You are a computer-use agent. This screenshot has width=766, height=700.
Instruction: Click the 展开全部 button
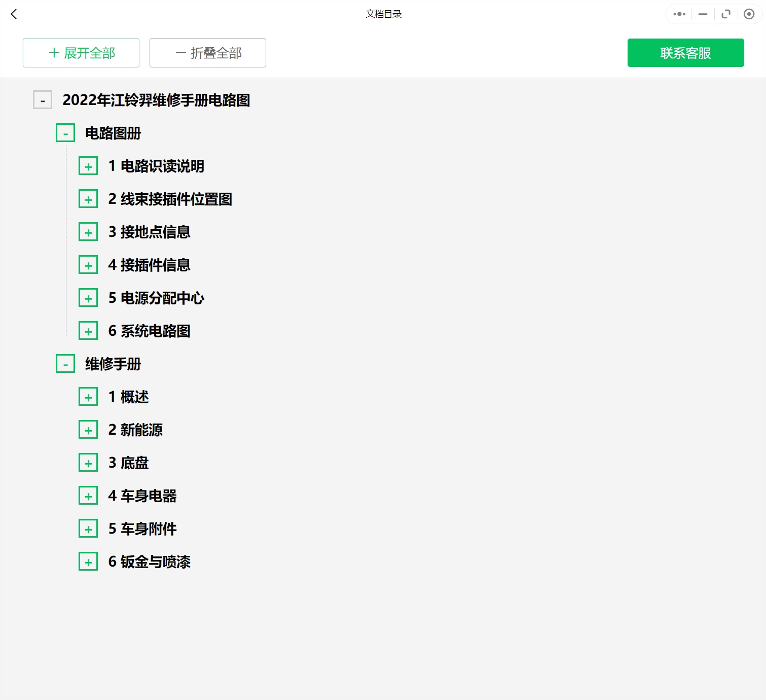pyautogui.click(x=81, y=52)
